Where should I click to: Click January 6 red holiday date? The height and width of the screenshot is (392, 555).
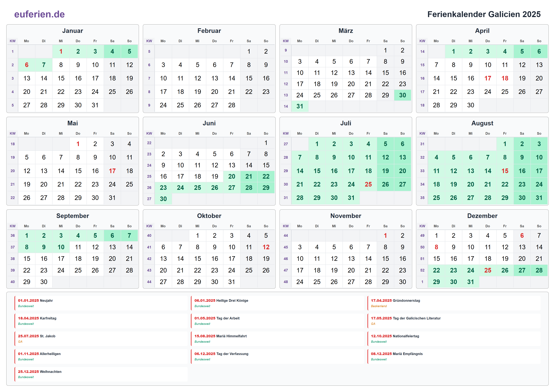click(x=27, y=65)
